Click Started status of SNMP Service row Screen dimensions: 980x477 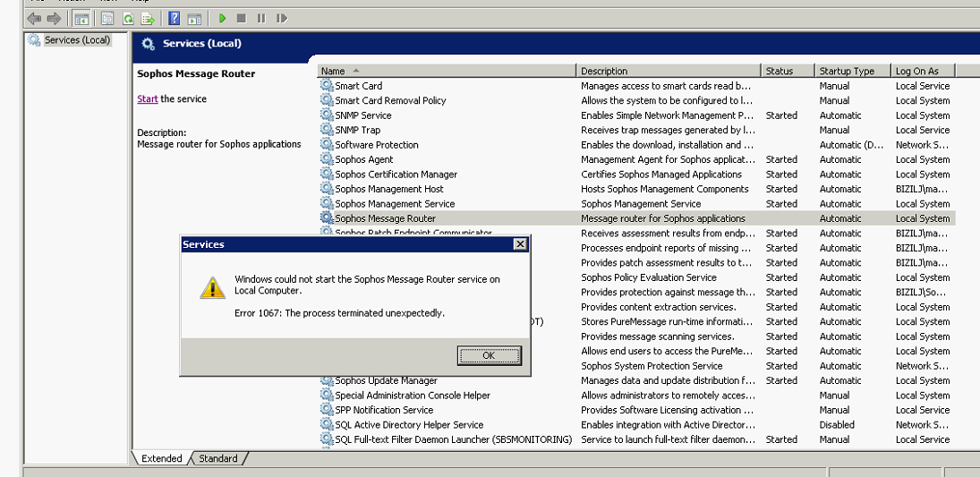point(781,115)
